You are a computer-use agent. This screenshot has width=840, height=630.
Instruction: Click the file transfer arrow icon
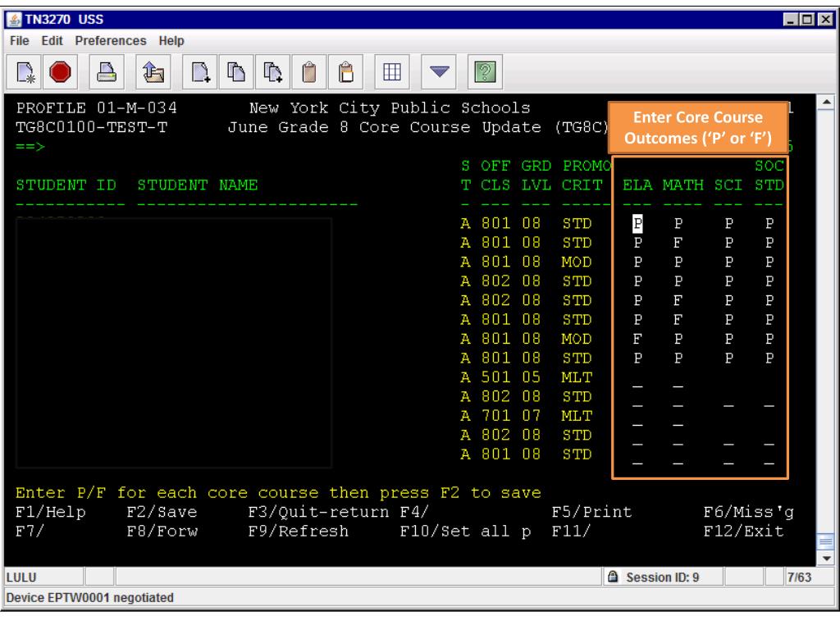[153, 72]
